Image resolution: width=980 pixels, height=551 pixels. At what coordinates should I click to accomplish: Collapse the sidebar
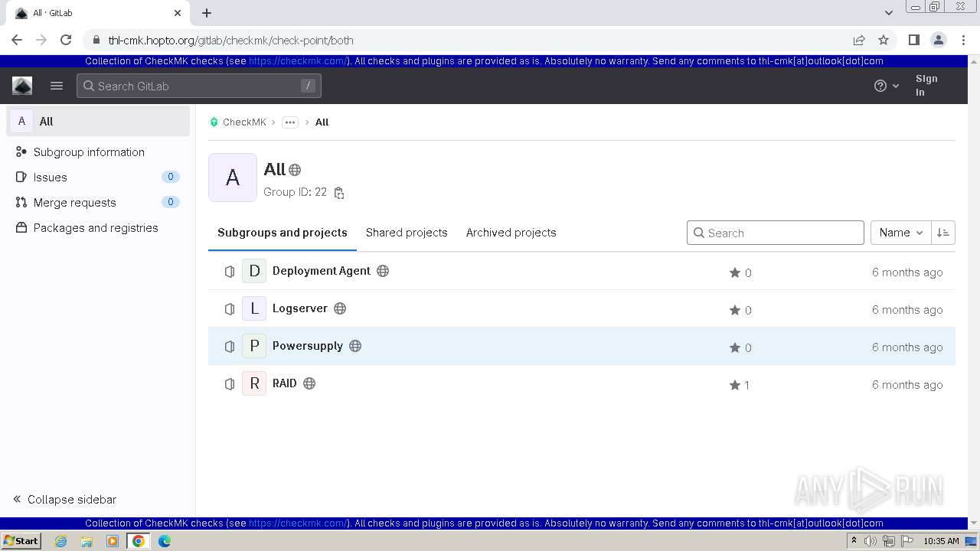point(64,500)
